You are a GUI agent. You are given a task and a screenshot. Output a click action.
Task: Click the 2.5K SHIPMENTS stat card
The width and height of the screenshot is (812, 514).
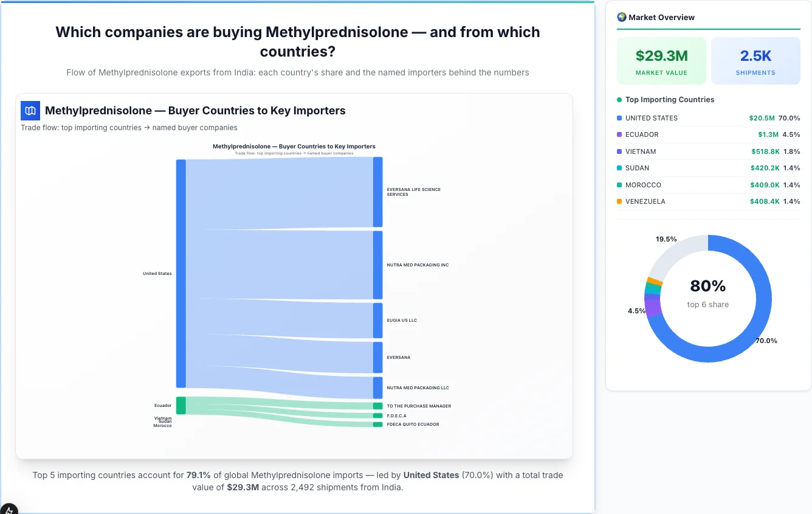coord(755,60)
